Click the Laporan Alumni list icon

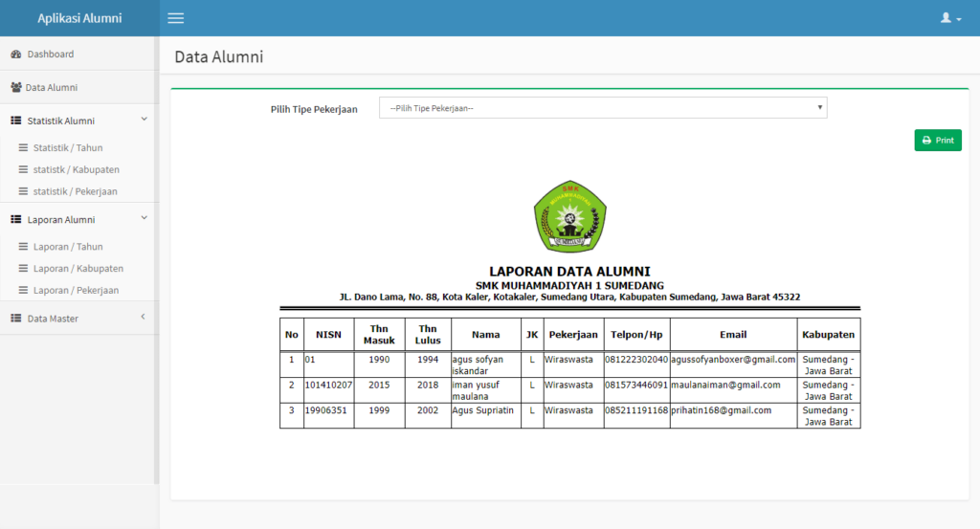[15, 220]
